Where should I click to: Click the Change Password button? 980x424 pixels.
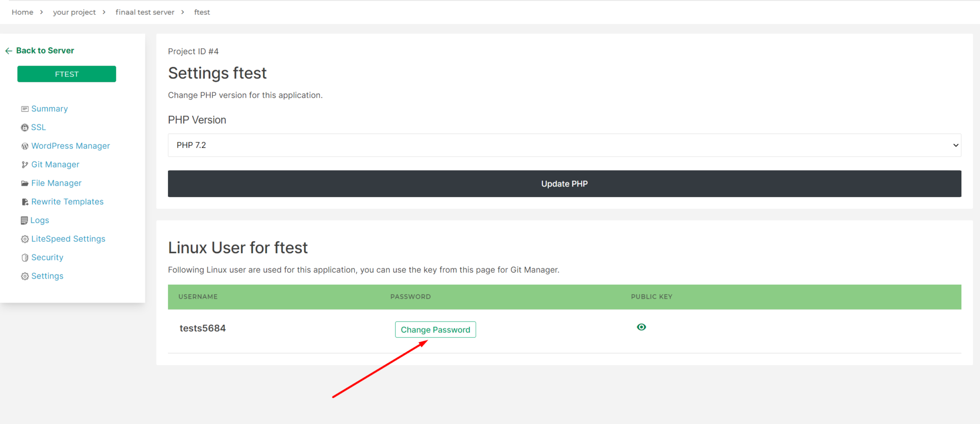435,330
